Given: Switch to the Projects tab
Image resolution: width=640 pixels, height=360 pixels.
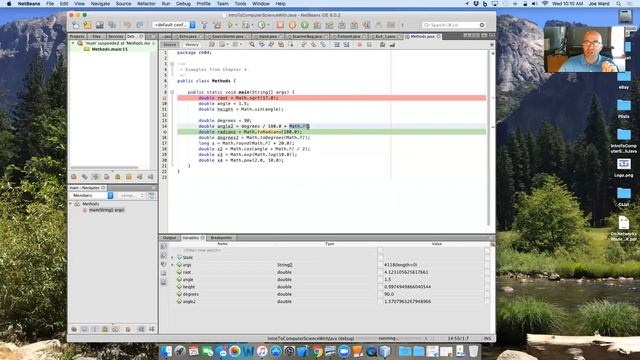Looking at the screenshot, I should (77, 36).
